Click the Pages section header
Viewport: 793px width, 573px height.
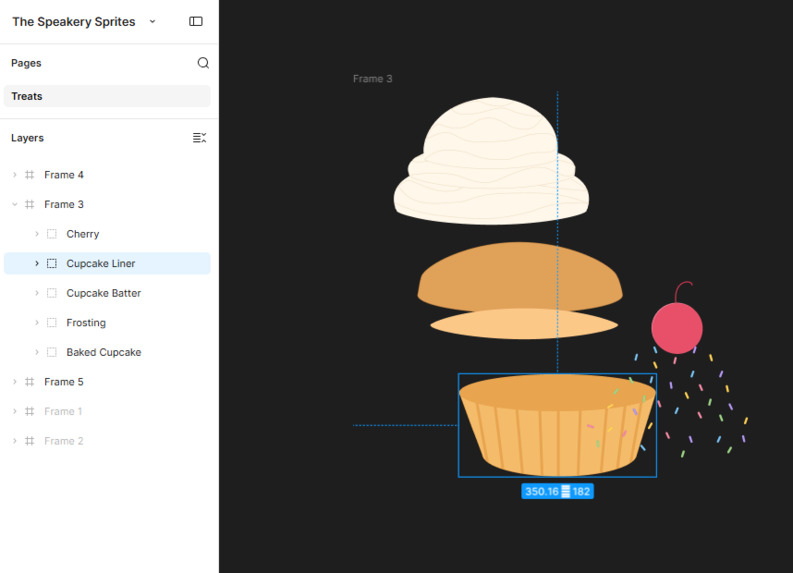(26, 63)
